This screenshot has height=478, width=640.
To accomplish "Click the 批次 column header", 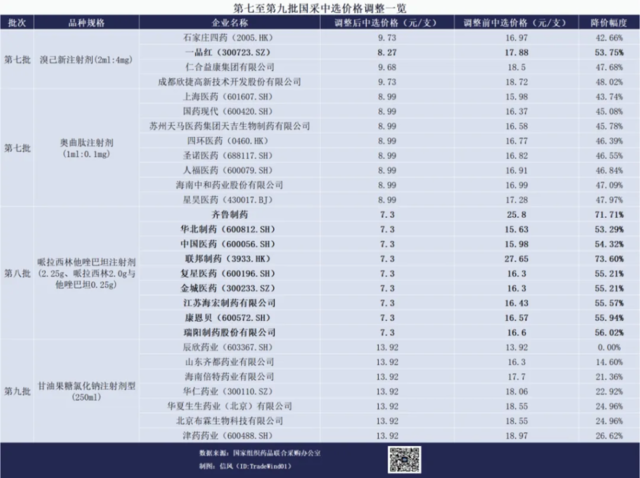I will [17, 23].
